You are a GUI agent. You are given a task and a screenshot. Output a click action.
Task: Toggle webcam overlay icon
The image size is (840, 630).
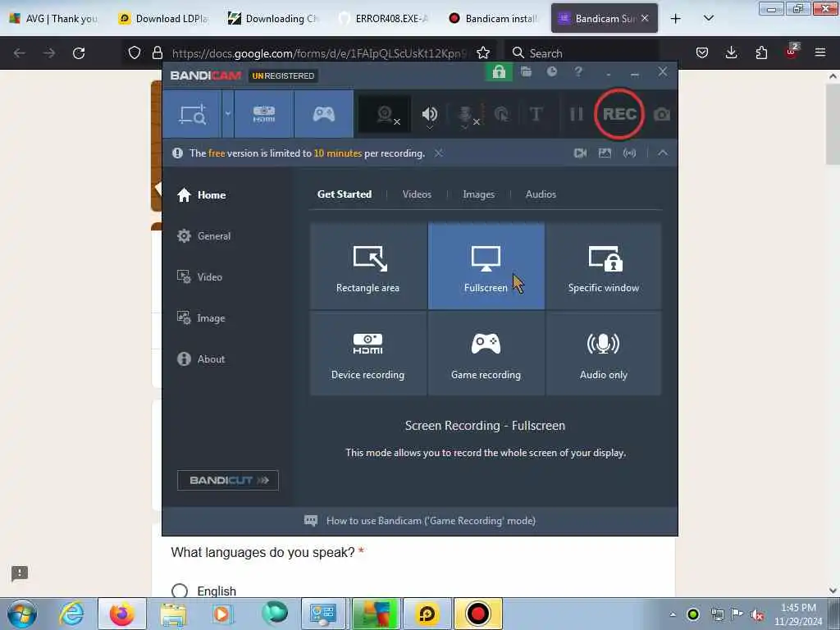(x=385, y=114)
